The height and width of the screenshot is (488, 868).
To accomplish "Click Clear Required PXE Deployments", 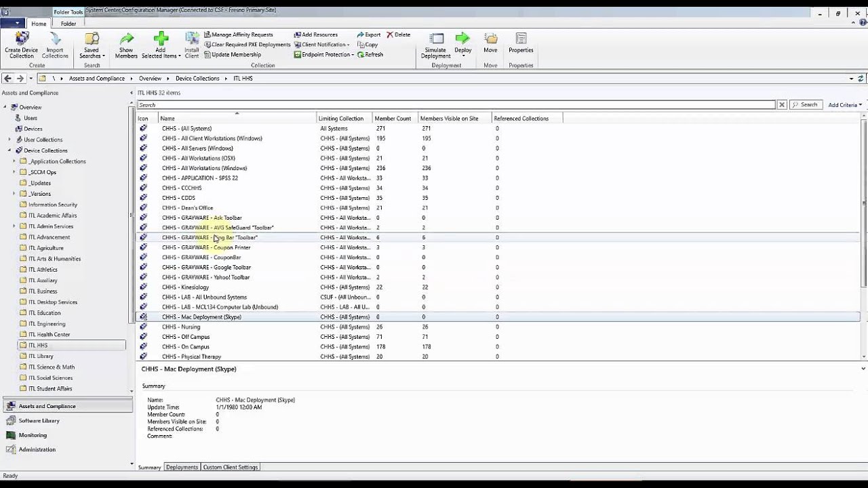I will (247, 45).
